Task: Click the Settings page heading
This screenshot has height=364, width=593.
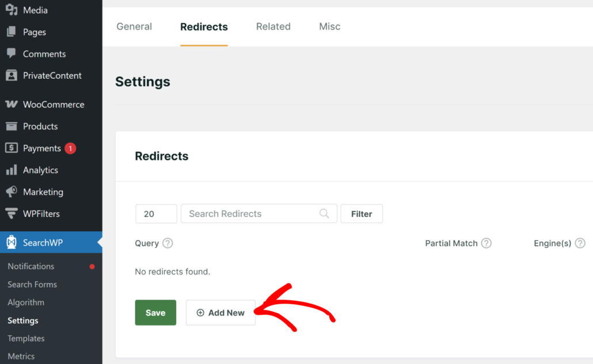Action: [143, 82]
